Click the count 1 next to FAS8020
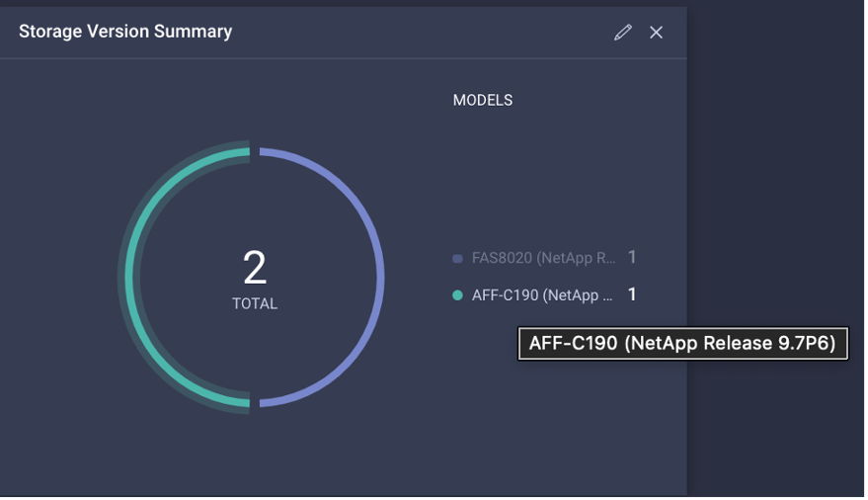This screenshot has width=868, height=500. coord(632,258)
